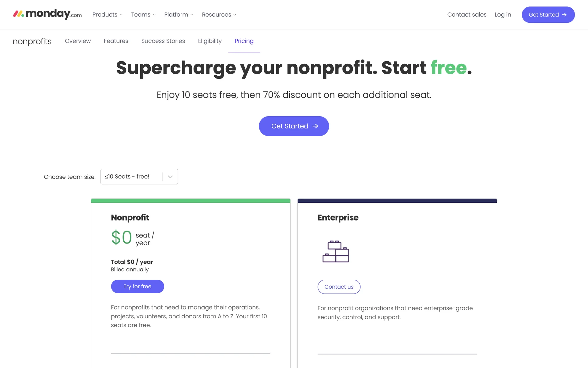Click the team size dropdown chevron

point(170,177)
